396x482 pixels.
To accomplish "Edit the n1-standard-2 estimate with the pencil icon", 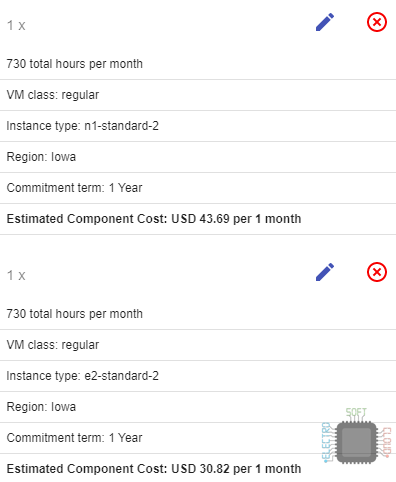I will pyautogui.click(x=325, y=22).
